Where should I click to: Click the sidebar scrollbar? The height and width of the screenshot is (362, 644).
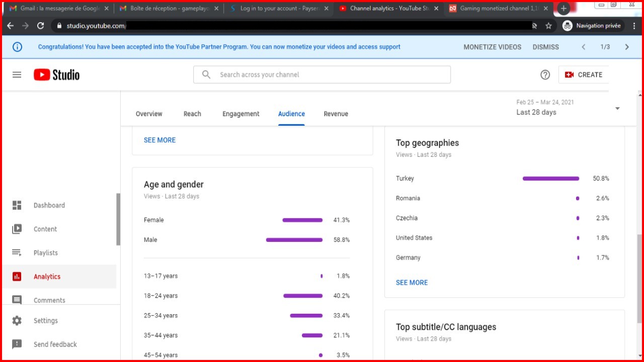coord(118,219)
